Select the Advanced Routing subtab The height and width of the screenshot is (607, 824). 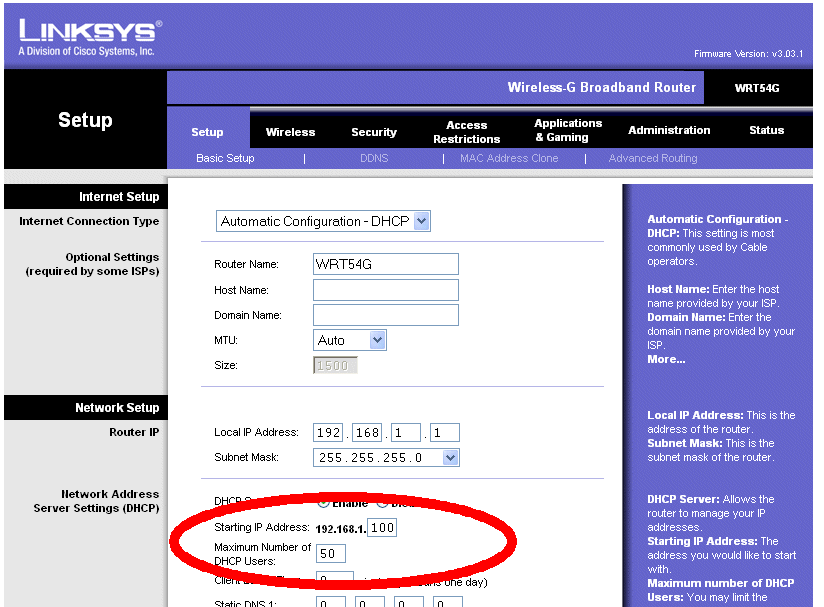(653, 158)
